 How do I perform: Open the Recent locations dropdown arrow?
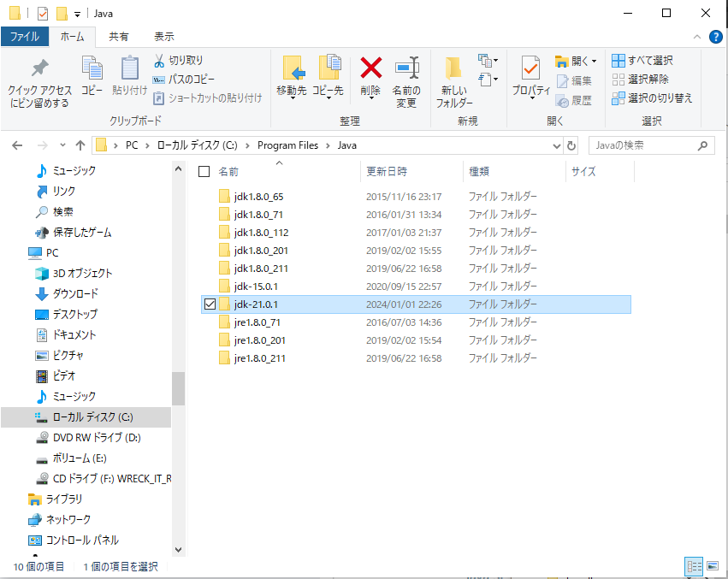(62, 145)
